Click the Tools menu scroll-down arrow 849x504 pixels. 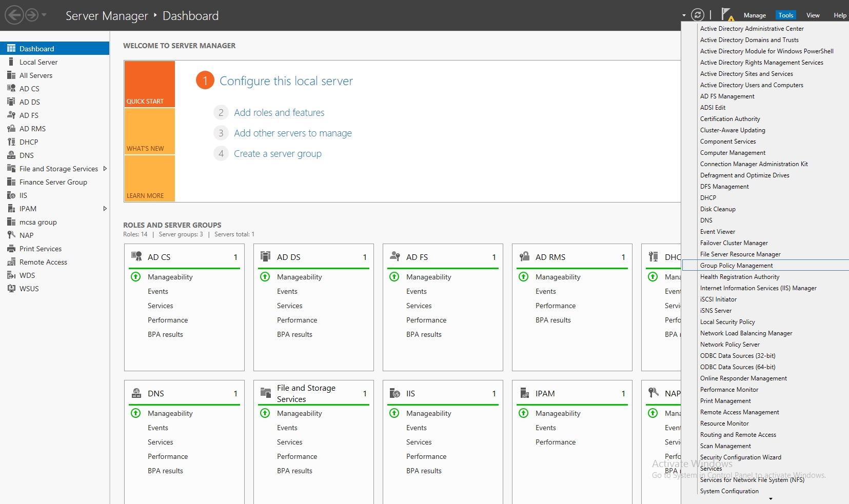(771, 498)
